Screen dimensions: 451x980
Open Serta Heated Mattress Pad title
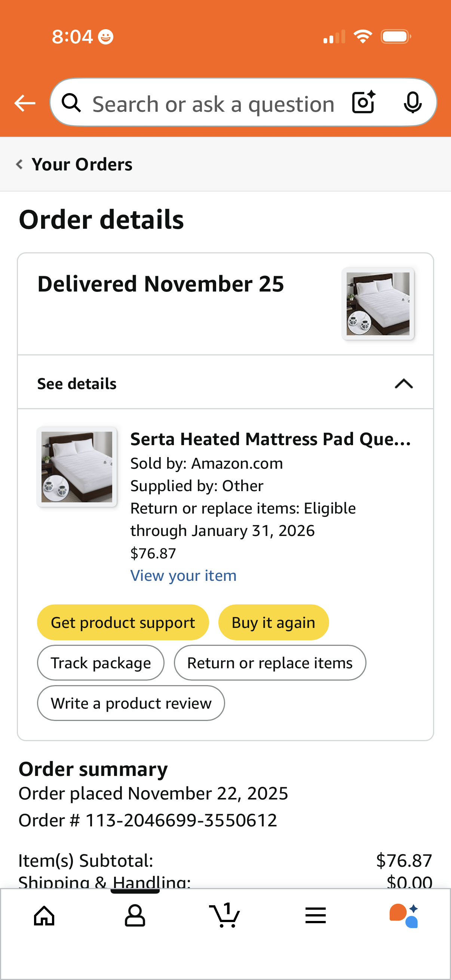(x=271, y=439)
